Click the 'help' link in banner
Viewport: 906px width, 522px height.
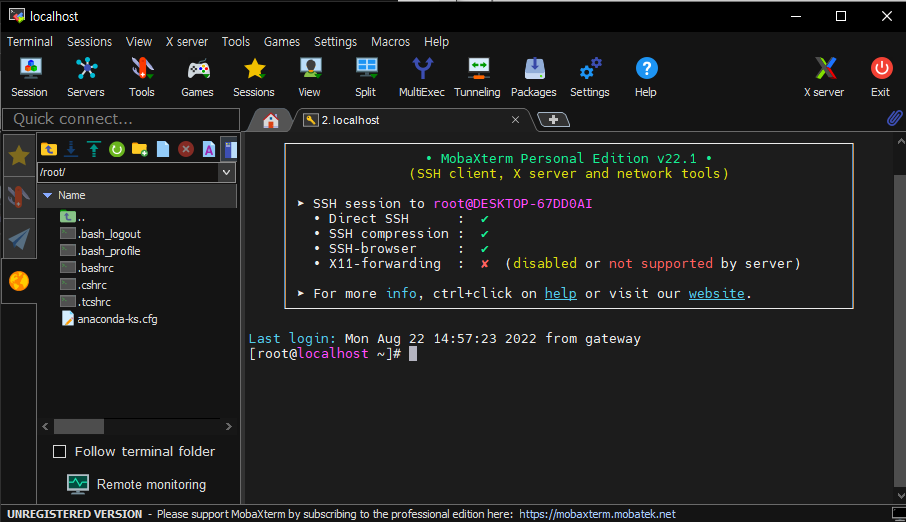tap(560, 294)
